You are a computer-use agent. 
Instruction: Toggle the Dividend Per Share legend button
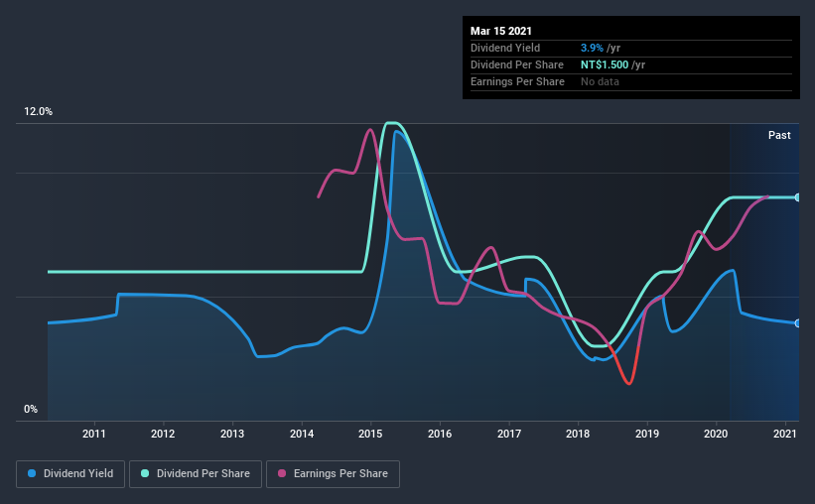pos(196,474)
